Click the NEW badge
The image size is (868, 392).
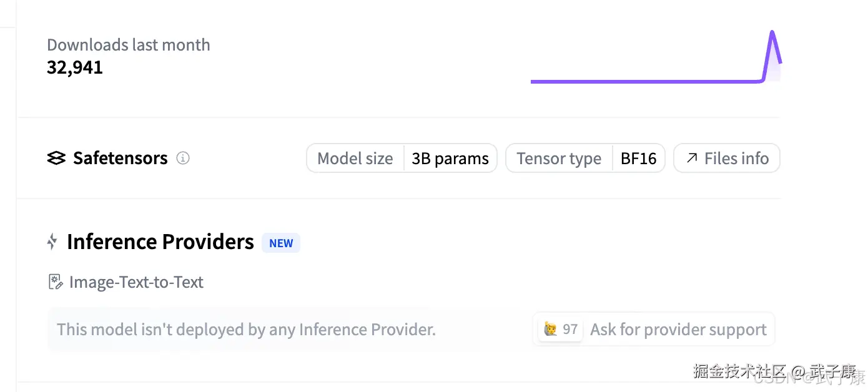(x=281, y=243)
